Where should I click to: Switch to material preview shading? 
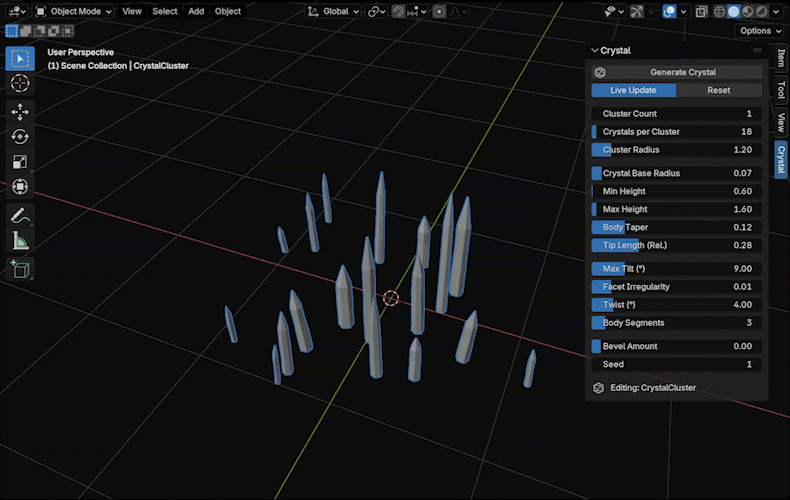tap(748, 11)
